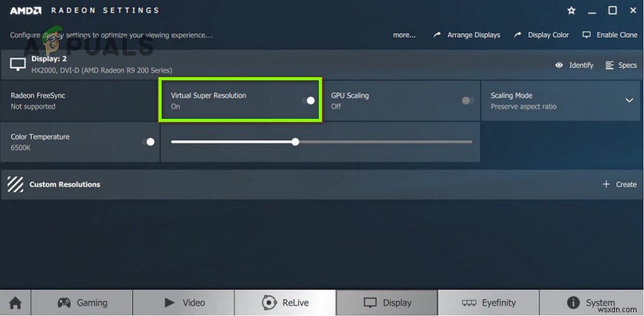Image resolution: width=644 pixels, height=316 pixels.
Task: Turn off Virtual Super Resolution toggle
Action: [x=309, y=100]
